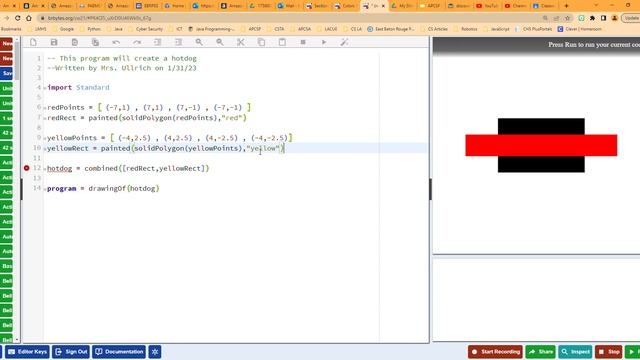Click the bookmark star in address bar
640x360 pixels.
pos(567,18)
